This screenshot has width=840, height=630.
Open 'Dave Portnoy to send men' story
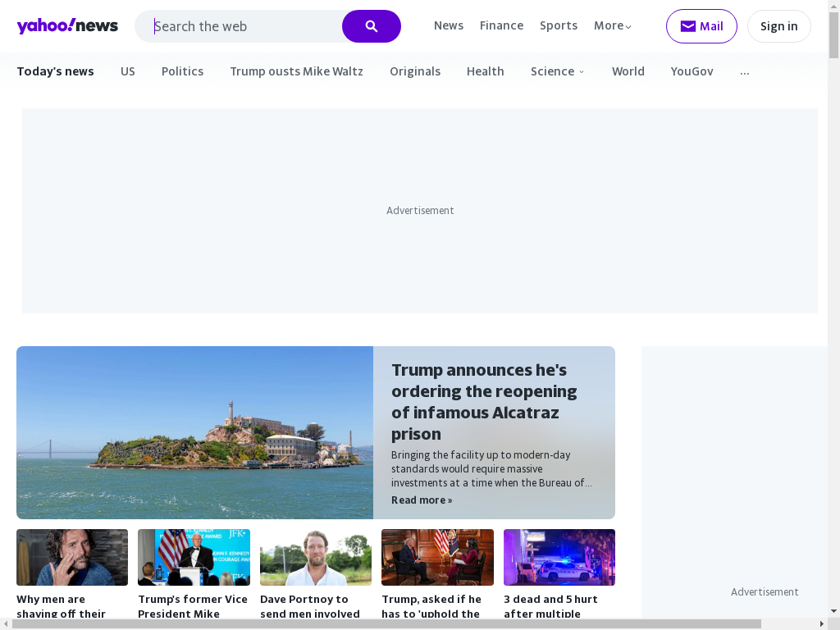coord(309,606)
